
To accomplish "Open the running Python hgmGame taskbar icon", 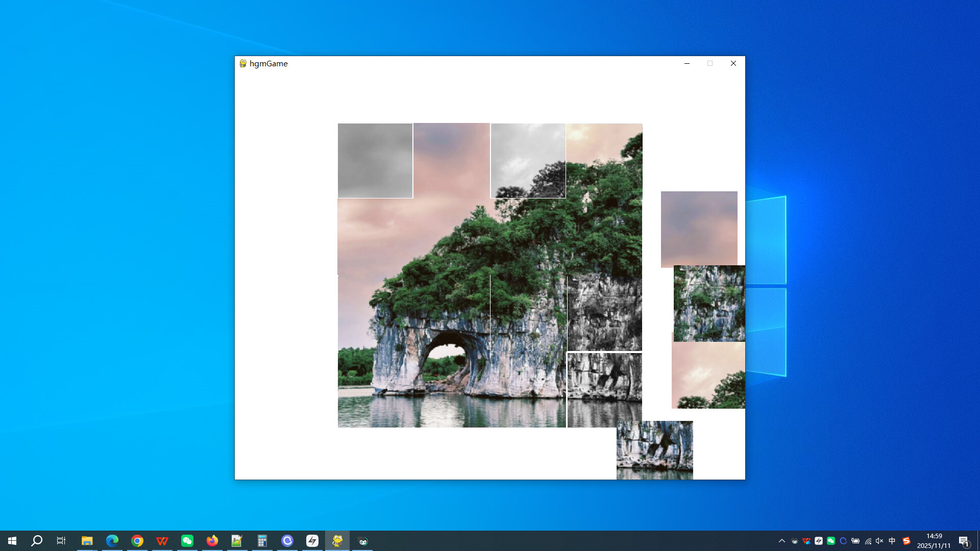I will tap(337, 541).
